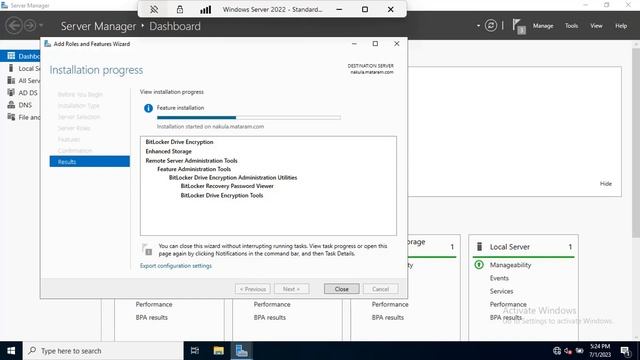The height and width of the screenshot is (360, 640).
Task: Click Hide in the welcome tile
Action: (x=606, y=184)
